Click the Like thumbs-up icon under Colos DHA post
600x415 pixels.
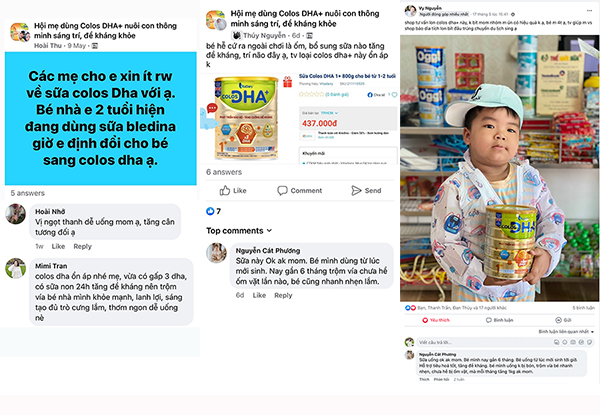tap(225, 190)
